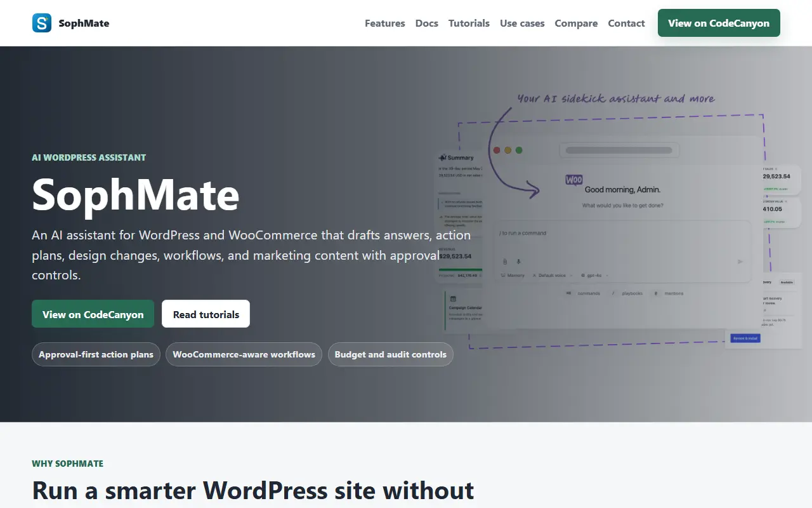This screenshot has width=812, height=508.
Task: Open Use cases in navigation
Action: 522,23
